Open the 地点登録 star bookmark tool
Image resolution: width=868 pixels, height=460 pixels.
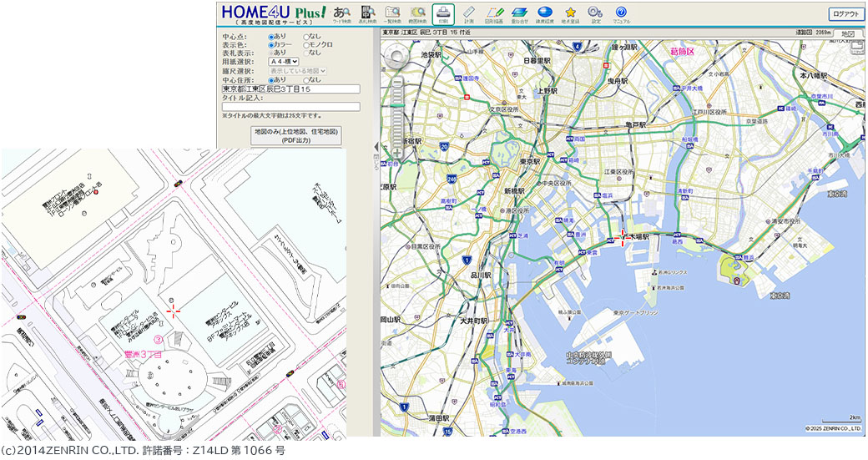[x=571, y=14]
